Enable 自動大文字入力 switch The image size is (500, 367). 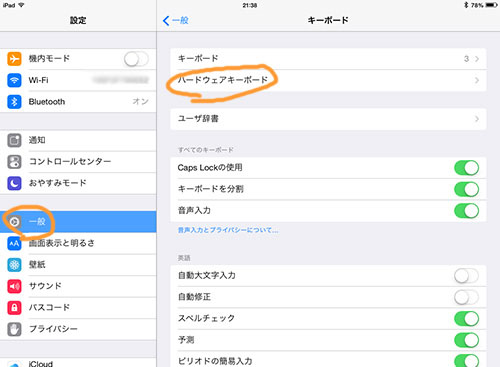coord(466,276)
